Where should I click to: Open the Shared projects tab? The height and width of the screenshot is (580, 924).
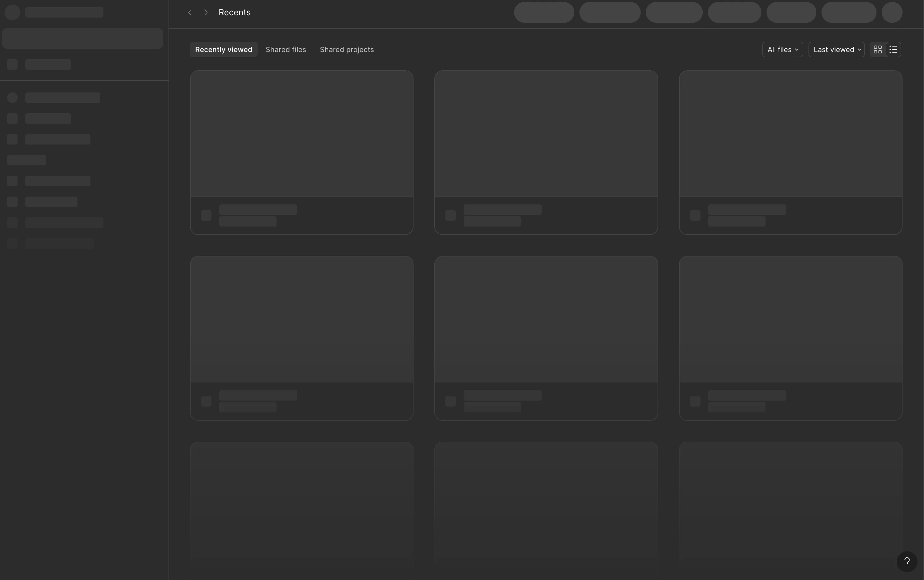point(346,49)
